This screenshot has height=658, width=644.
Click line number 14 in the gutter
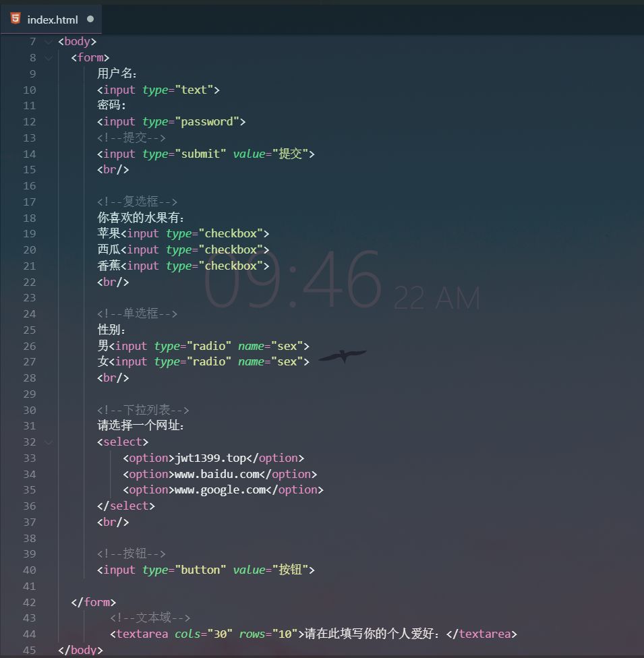point(29,154)
